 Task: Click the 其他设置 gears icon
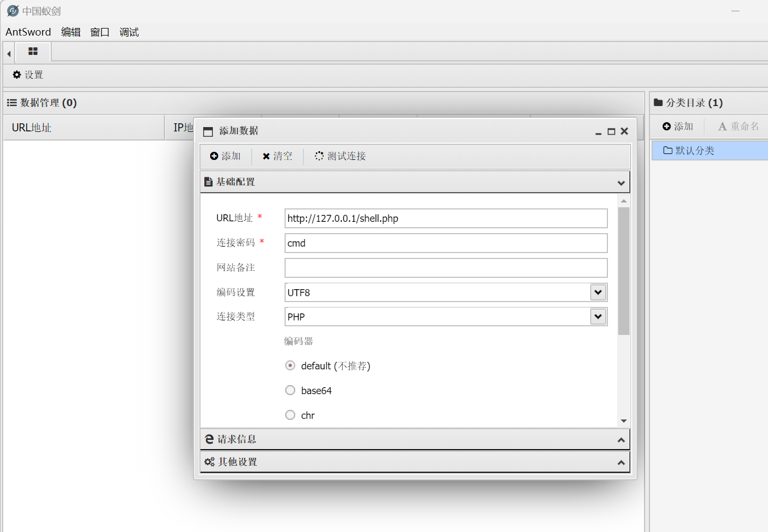pyautogui.click(x=209, y=462)
